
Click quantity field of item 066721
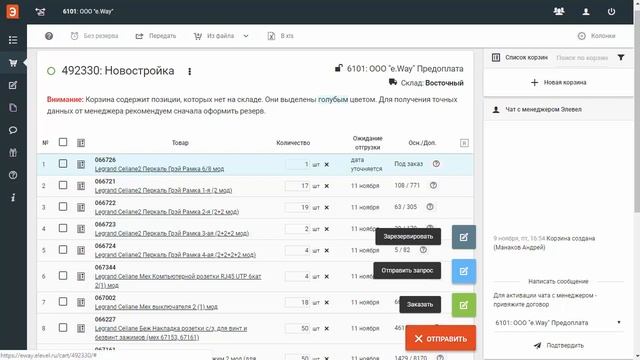tap(298, 186)
